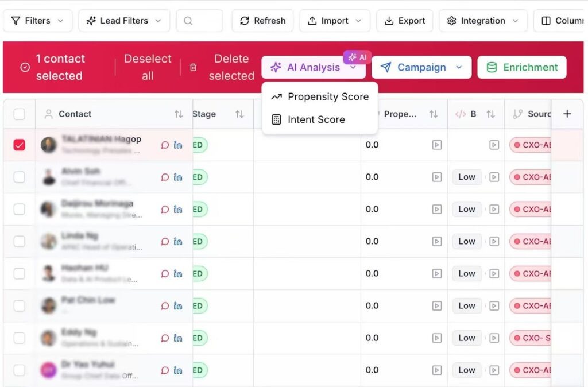Open chat icon in third contact row
The height and width of the screenshot is (387, 588).
click(x=165, y=210)
